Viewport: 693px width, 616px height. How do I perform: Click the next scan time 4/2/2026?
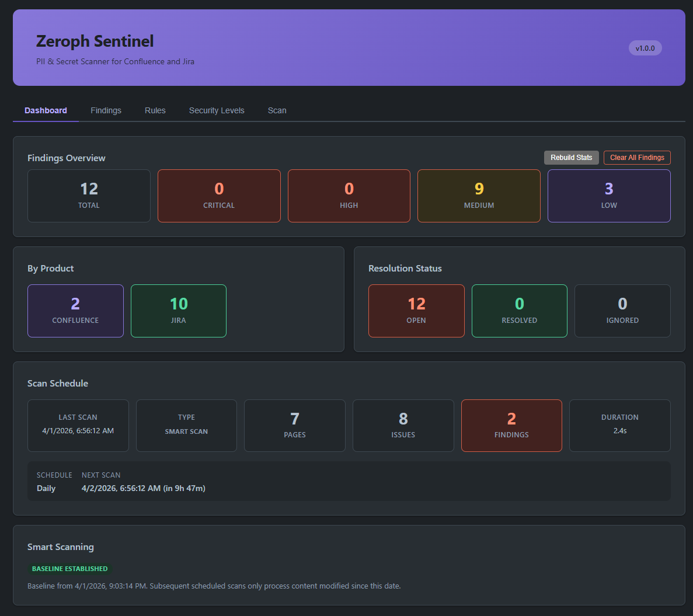tap(143, 488)
